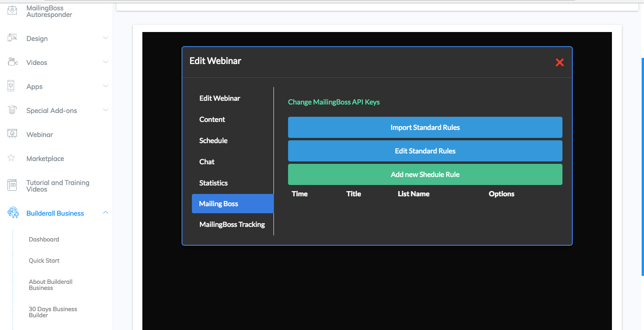Click the Videos camera icon
The width and height of the screenshot is (644, 330).
click(x=12, y=62)
